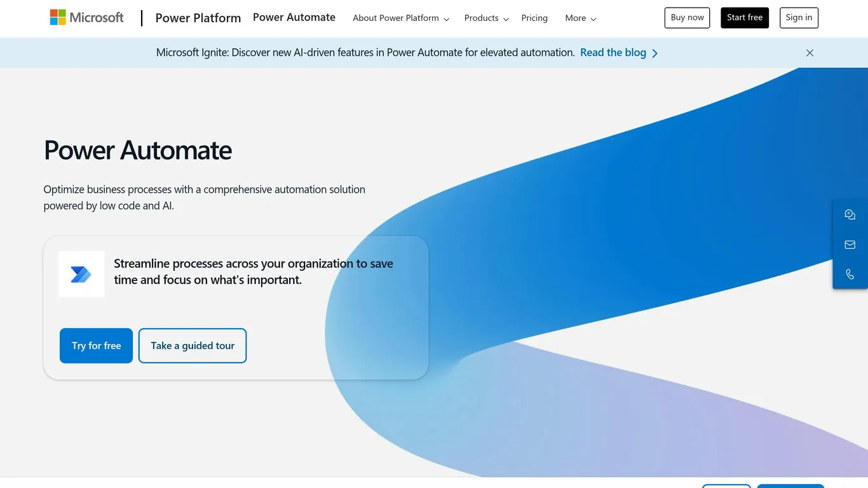Go to the Pricing page

tap(534, 18)
